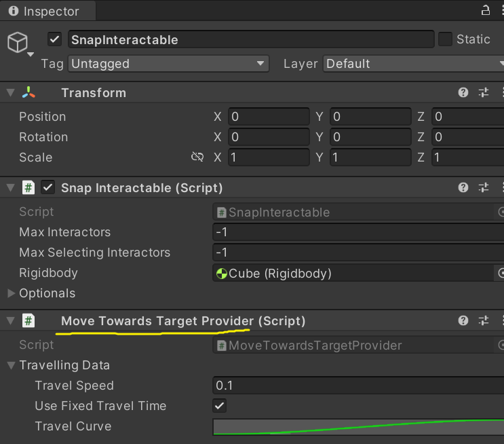Open Snap Interactable help reference icon
This screenshot has width=504, height=444.
click(x=463, y=187)
